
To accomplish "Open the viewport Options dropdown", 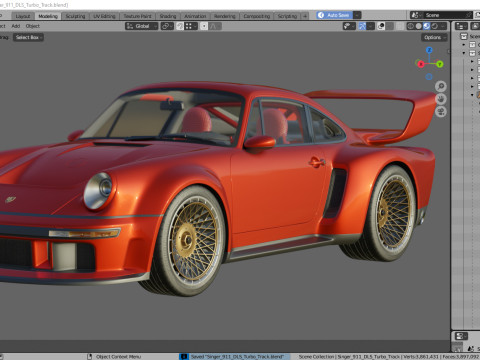I will tap(434, 37).
